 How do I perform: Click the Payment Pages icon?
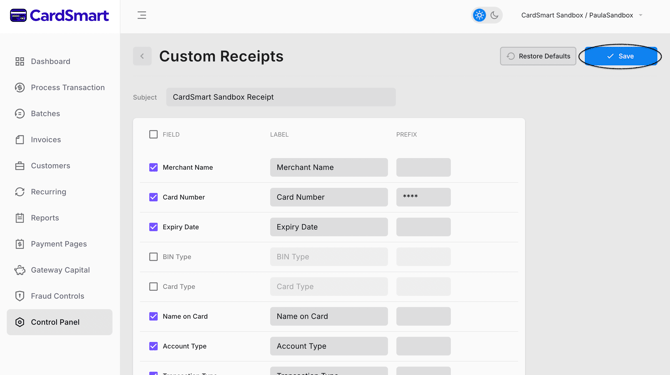(x=20, y=244)
